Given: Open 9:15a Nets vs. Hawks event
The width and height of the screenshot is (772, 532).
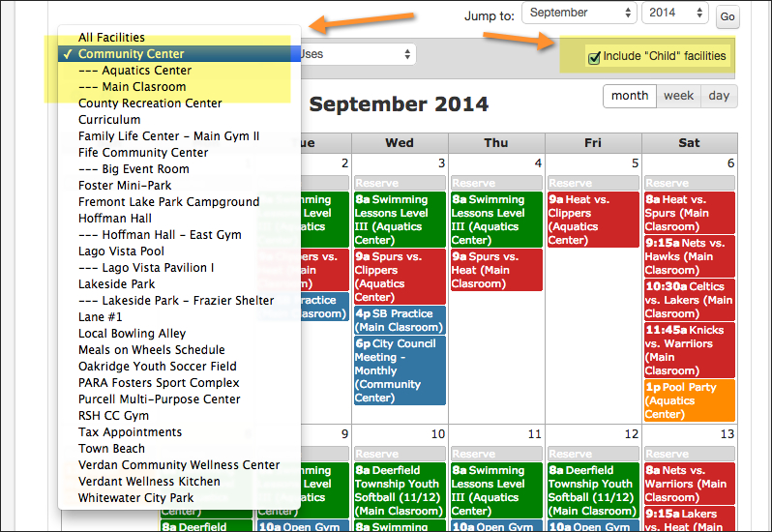Looking at the screenshot, I should [690, 256].
